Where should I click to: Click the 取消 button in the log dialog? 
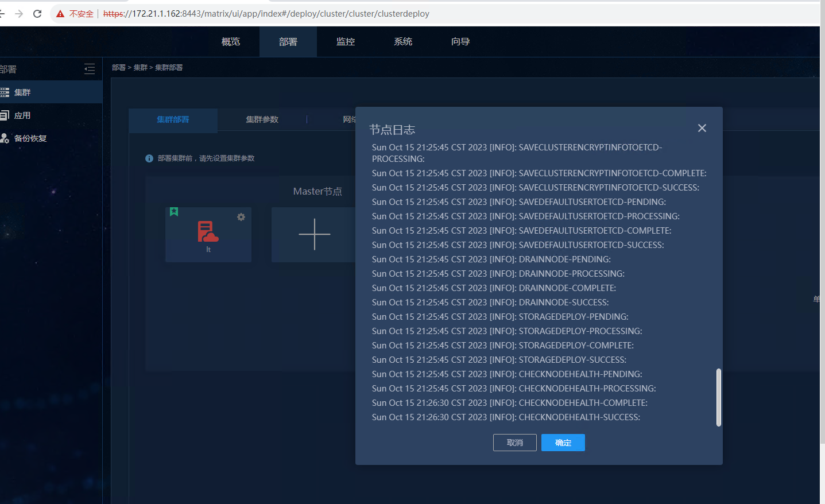pyautogui.click(x=515, y=443)
